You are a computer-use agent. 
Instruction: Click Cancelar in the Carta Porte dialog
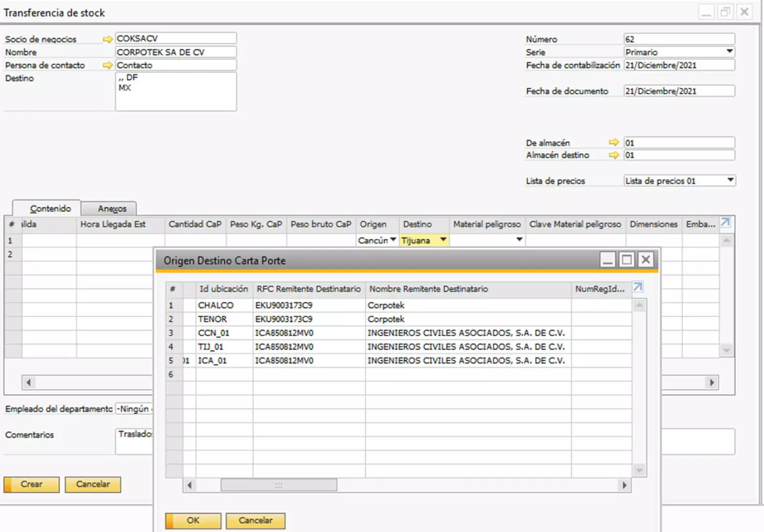[255, 521]
